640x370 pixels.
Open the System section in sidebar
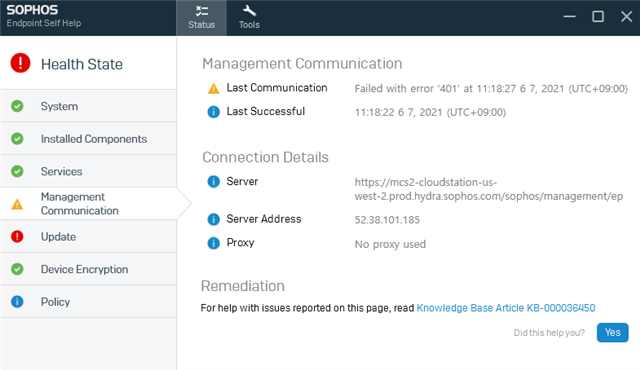pos(88,106)
